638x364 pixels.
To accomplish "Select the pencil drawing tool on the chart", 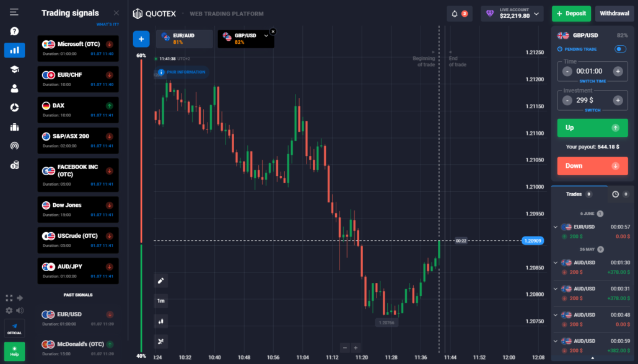I will [x=160, y=280].
